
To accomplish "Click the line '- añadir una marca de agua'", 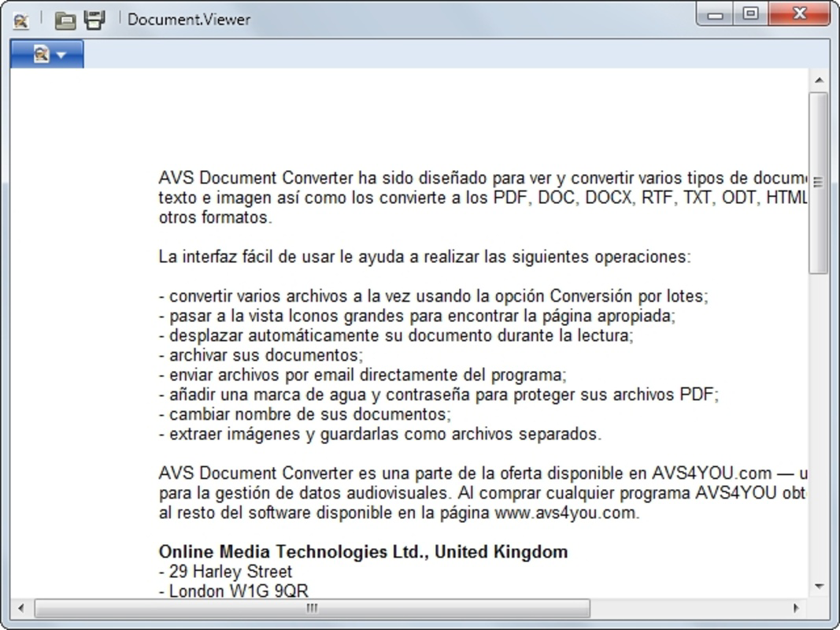I will (x=439, y=395).
